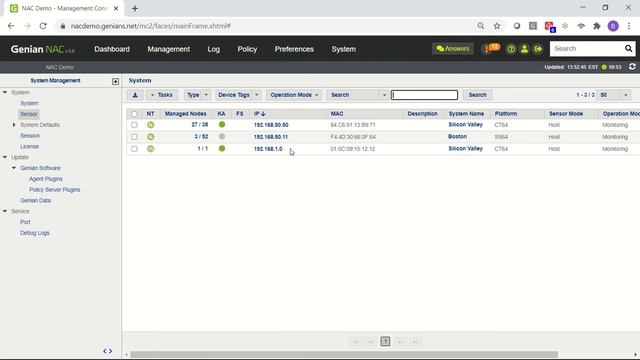Open the Boston system name link

click(457, 137)
